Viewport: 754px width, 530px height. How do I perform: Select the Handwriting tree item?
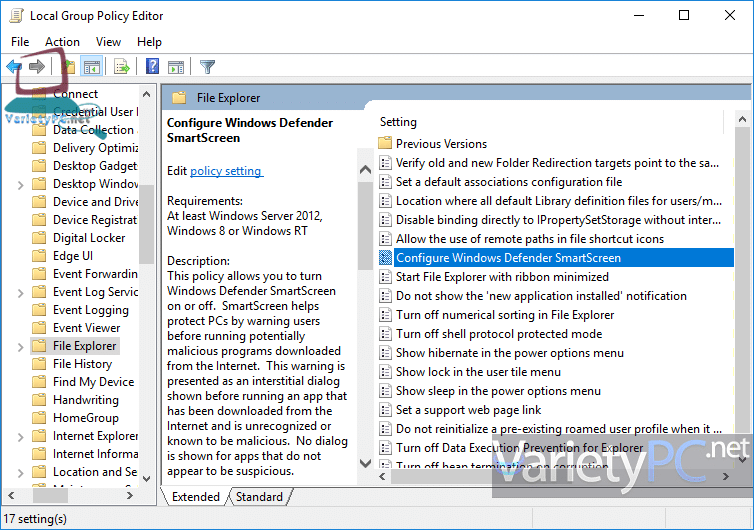click(x=86, y=400)
